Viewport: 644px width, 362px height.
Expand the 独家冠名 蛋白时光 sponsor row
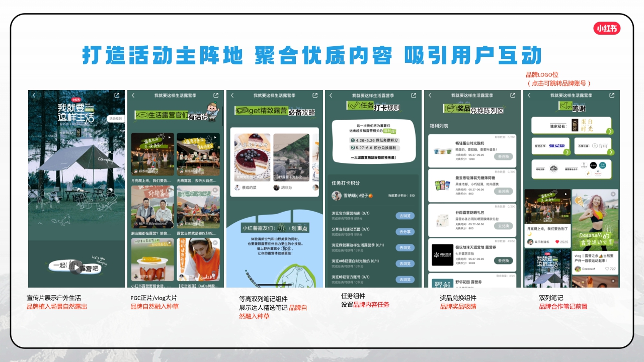(x=610, y=131)
